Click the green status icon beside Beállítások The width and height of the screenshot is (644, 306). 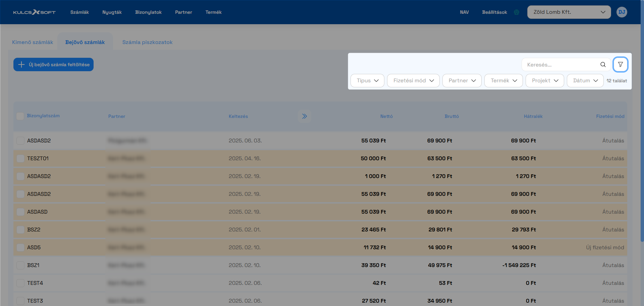tap(517, 12)
